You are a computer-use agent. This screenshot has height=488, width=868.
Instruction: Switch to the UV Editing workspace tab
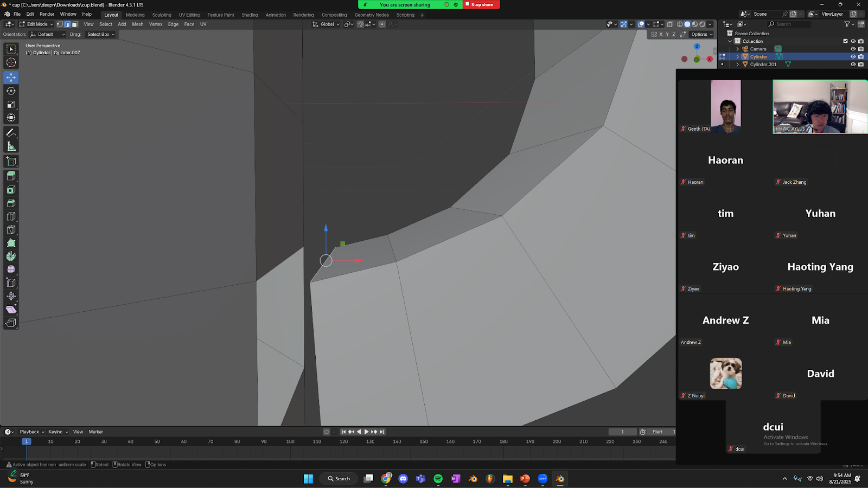coord(189,15)
